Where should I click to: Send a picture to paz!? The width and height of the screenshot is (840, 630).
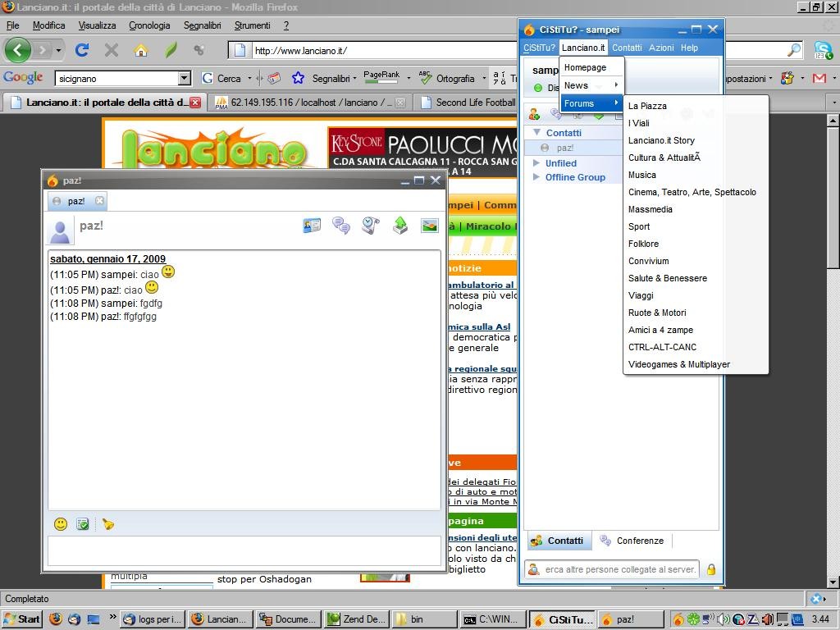pyautogui.click(x=430, y=226)
